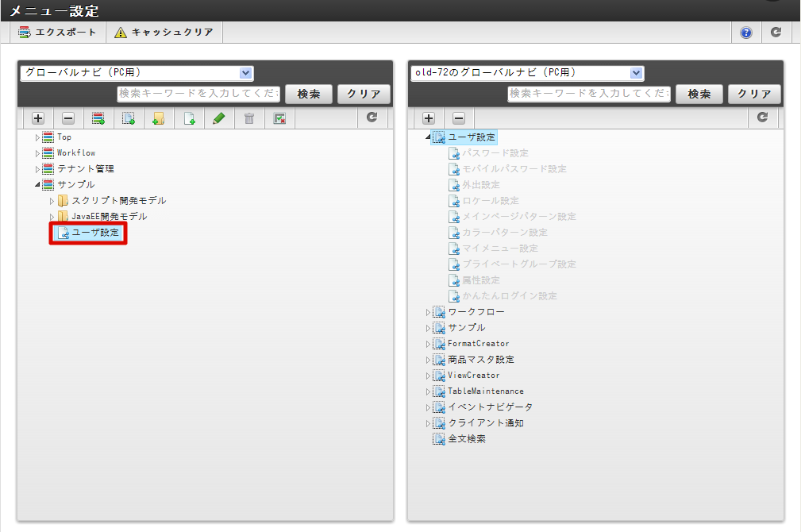Expand the サンプル node in right tree
This screenshot has width=801, height=532.
pos(428,327)
